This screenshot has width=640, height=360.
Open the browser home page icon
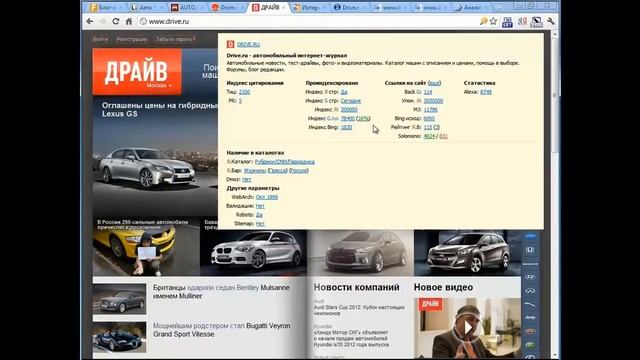[x=129, y=22]
